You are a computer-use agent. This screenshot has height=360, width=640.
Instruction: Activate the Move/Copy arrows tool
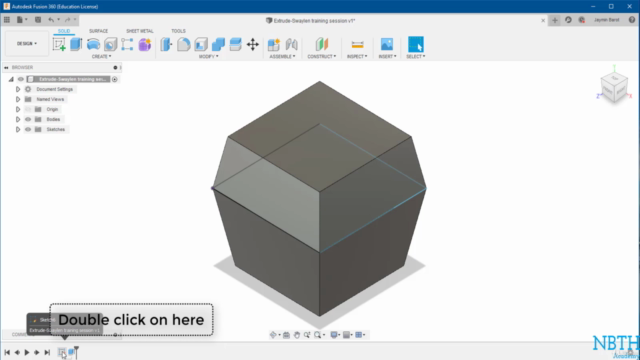(x=253, y=44)
